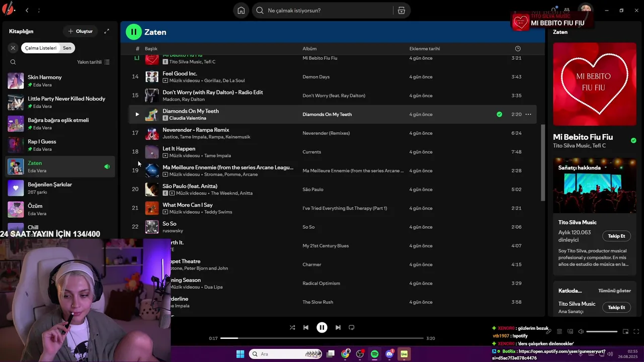Click the So So album cover thumbnail
Image resolution: width=644 pixels, height=362 pixels.
[x=152, y=227]
